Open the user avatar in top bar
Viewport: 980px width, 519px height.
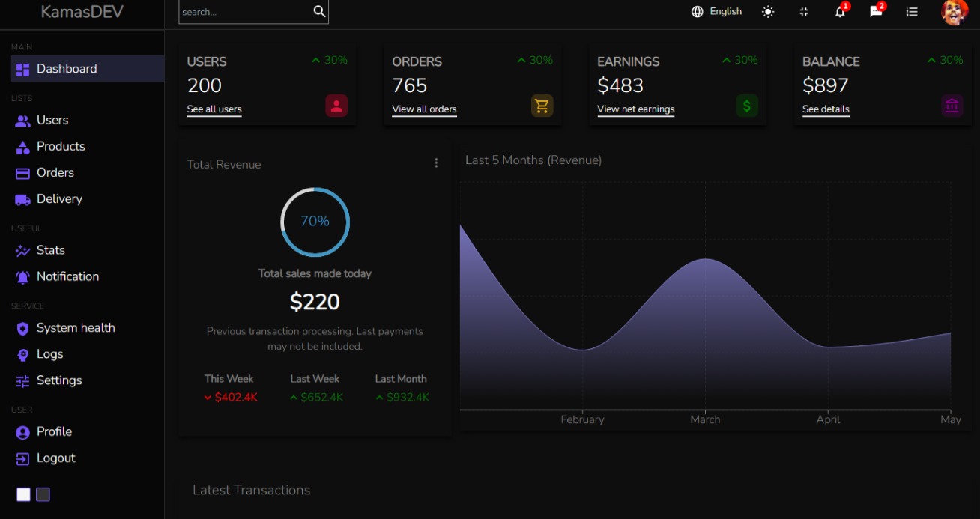click(x=954, y=12)
